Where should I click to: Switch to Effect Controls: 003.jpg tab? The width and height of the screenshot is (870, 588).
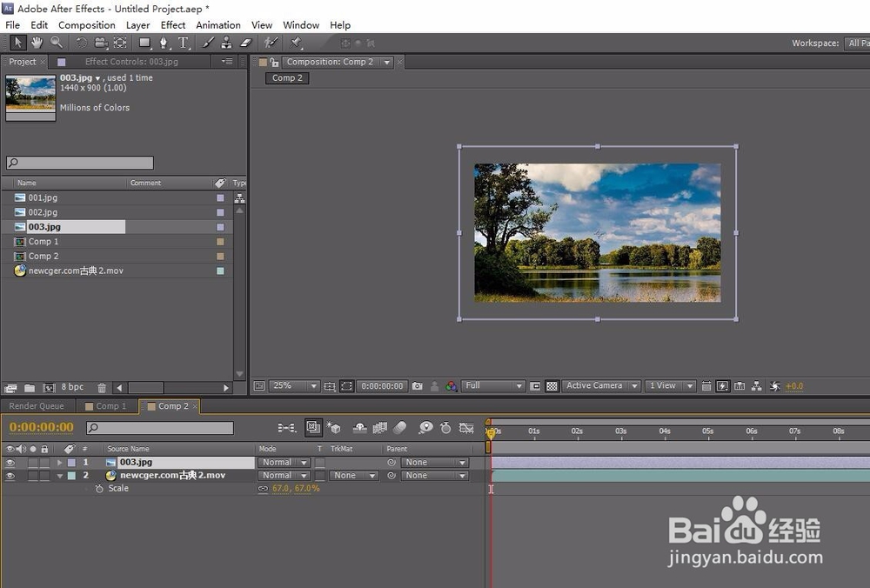coord(131,62)
